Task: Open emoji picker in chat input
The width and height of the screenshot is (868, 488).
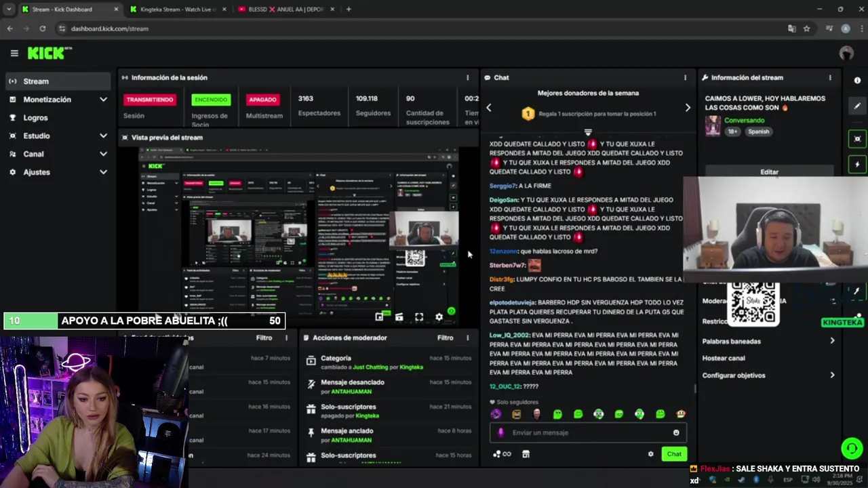Action: click(x=676, y=432)
